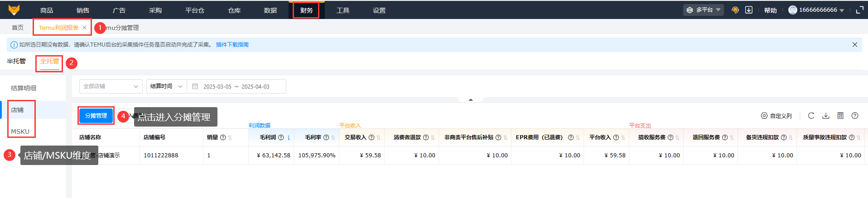
Task: Click the export download icon above table
Action: 826,116
